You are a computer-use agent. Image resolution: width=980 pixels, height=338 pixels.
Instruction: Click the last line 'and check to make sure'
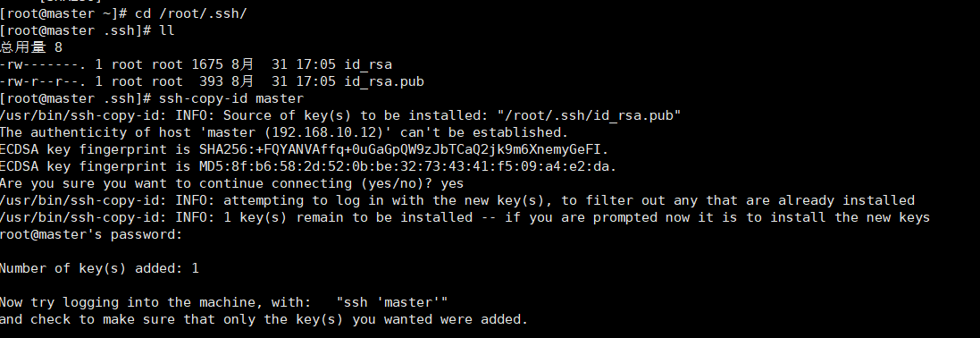tap(264, 318)
